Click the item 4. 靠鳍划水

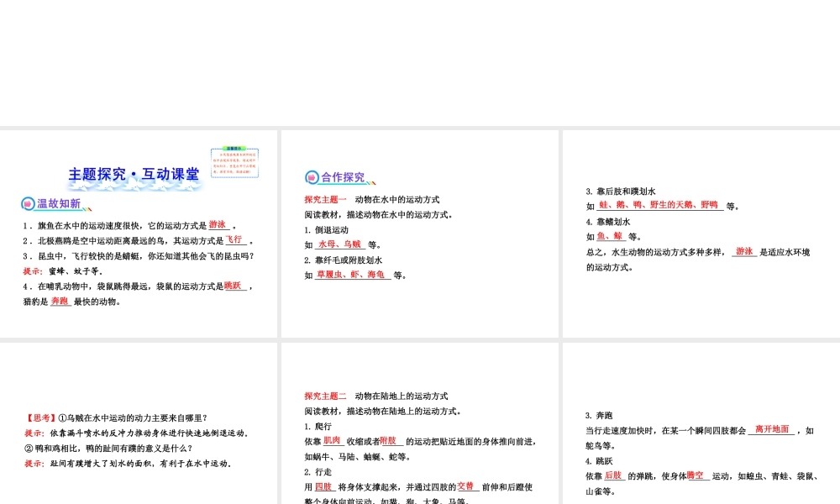[x=607, y=222]
